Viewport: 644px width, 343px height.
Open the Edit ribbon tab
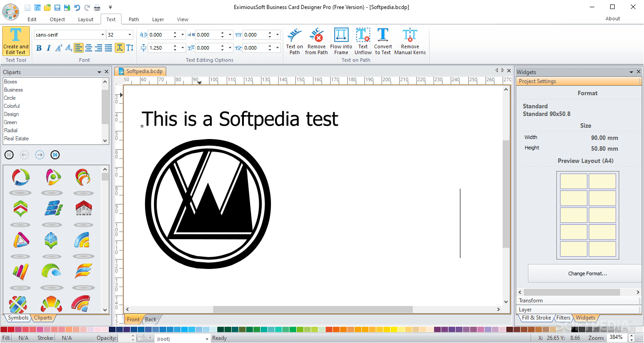(32, 19)
